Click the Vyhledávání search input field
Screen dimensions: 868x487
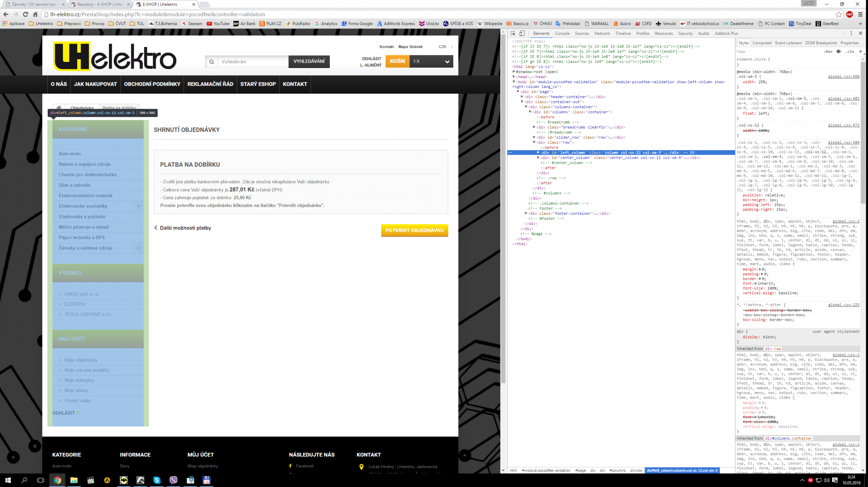click(253, 62)
